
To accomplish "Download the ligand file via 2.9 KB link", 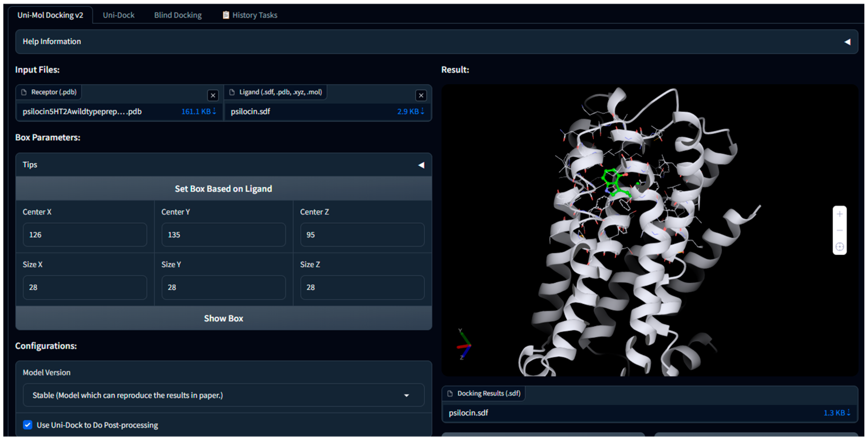I will click(410, 112).
